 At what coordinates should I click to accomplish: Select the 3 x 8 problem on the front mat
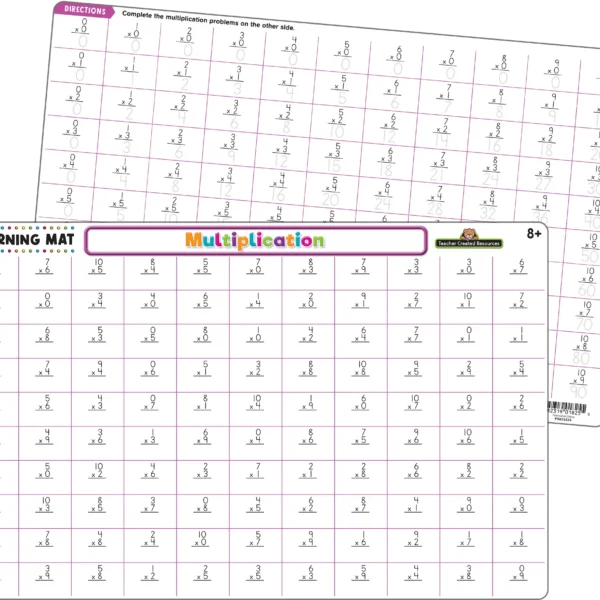tap(466, 573)
